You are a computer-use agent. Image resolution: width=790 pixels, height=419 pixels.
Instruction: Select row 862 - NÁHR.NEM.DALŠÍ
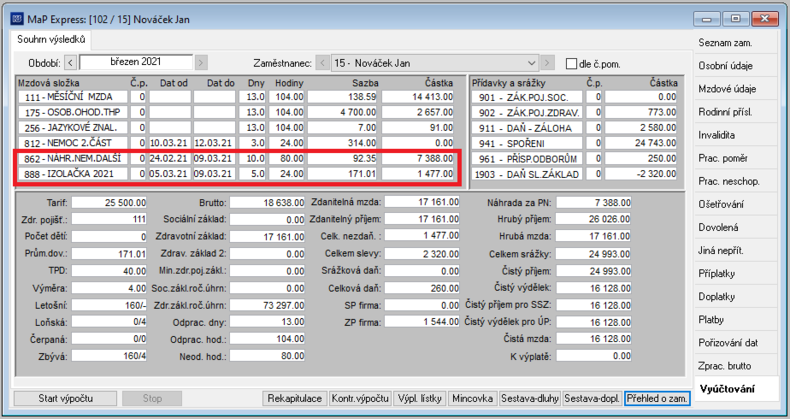[236, 158]
